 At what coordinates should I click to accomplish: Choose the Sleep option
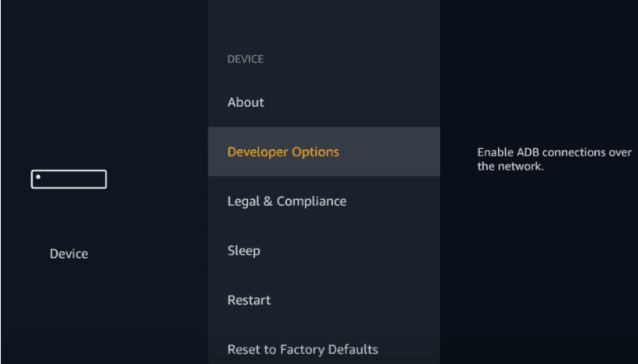(324, 251)
